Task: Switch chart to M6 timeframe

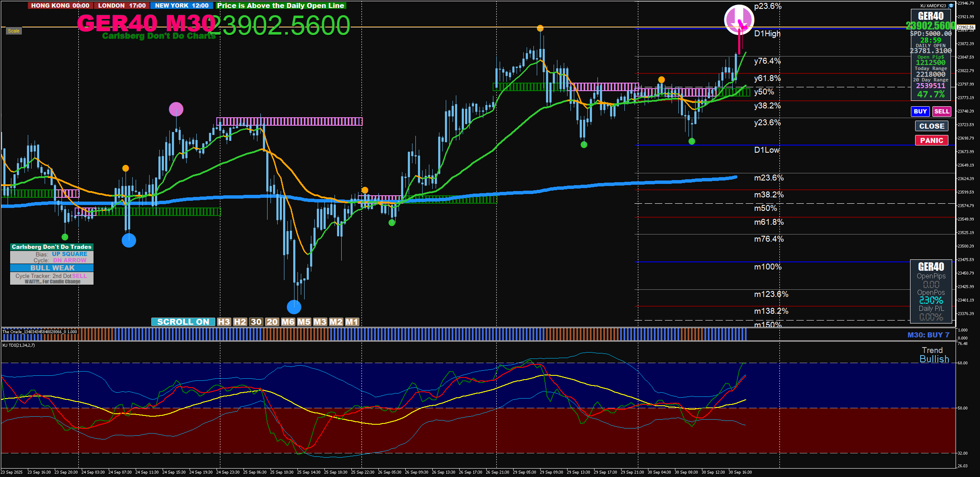Action: tap(288, 322)
